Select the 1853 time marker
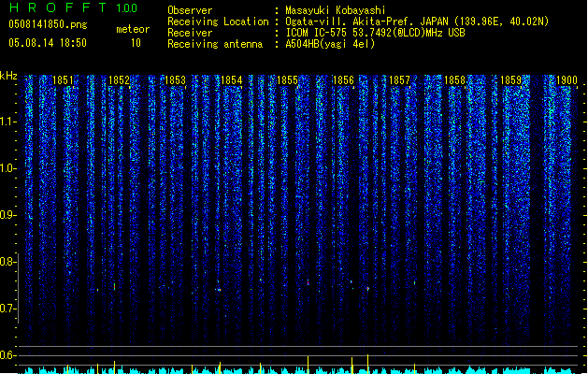The width and height of the screenshot is (588, 374). 175,80
